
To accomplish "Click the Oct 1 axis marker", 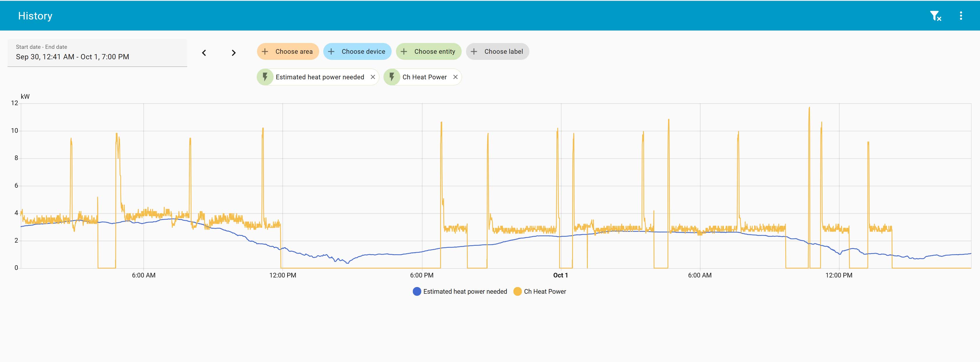I will pyautogui.click(x=560, y=275).
